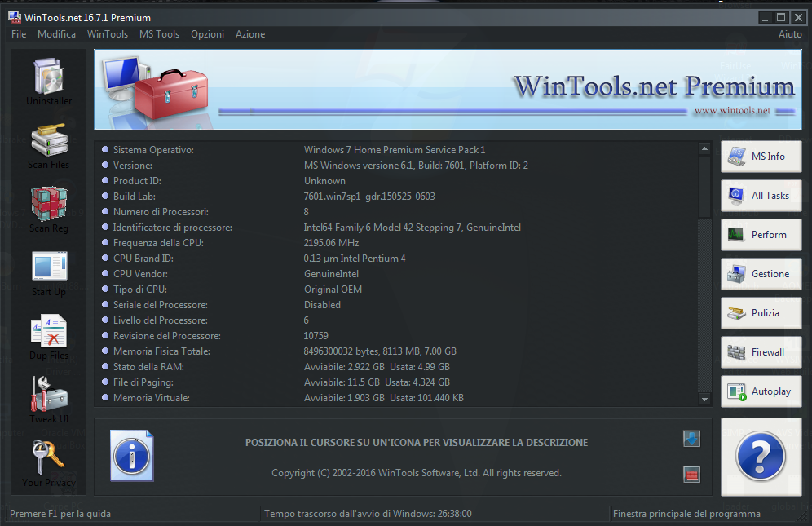Open the WinTools menu
The image size is (812, 526).
(x=107, y=34)
